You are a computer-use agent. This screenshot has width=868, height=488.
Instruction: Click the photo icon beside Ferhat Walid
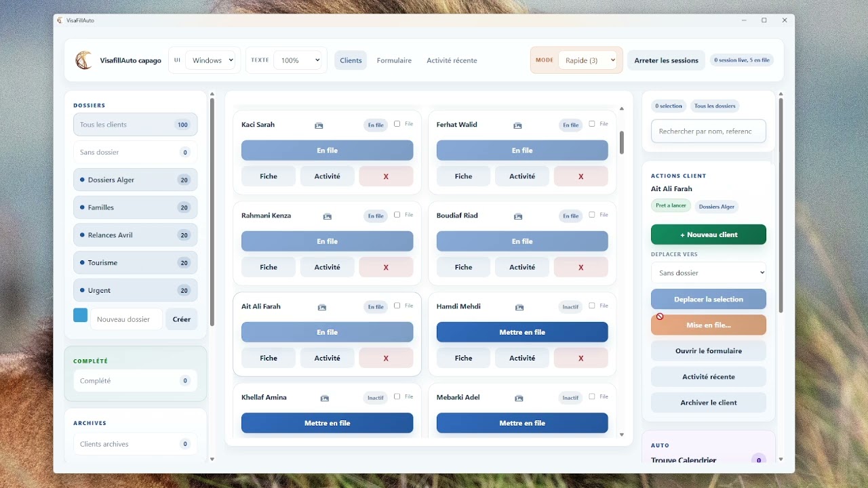point(517,125)
